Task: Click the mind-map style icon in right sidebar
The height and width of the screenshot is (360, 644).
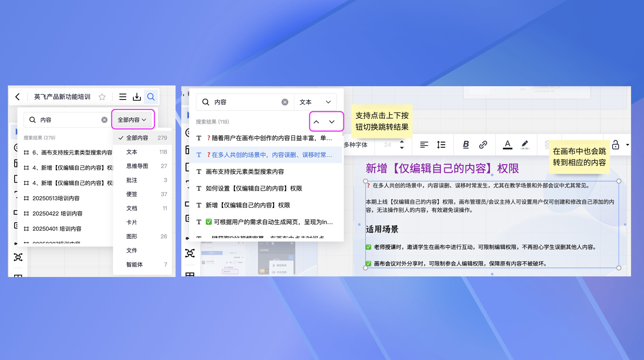Action: tap(190, 253)
